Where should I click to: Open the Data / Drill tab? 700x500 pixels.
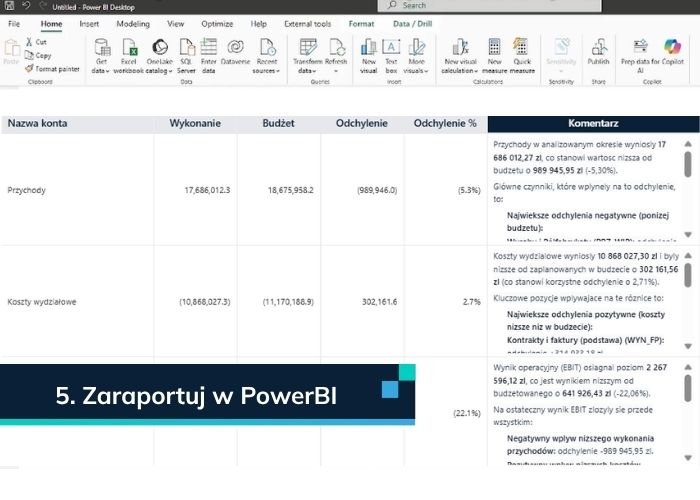click(x=412, y=24)
